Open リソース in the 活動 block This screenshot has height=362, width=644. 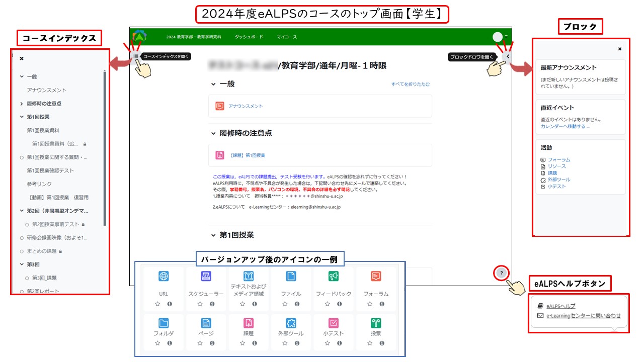pyautogui.click(x=557, y=166)
